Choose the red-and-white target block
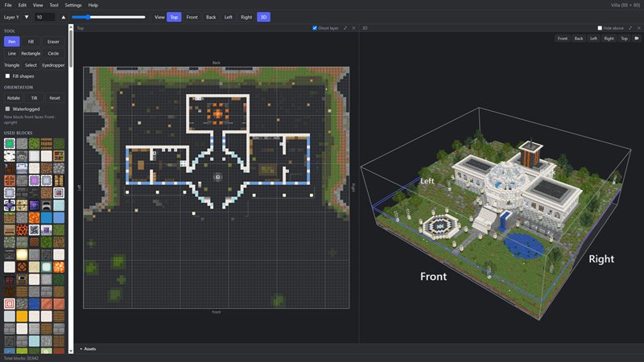Viewport: 644px width, 362px height. pyautogui.click(x=10, y=303)
